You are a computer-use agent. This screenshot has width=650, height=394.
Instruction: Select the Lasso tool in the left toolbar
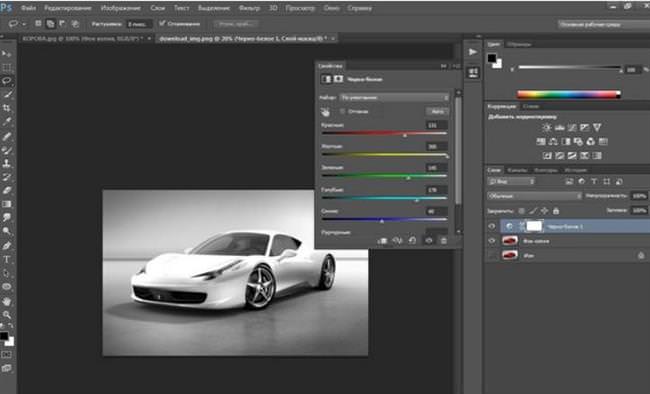[7, 80]
